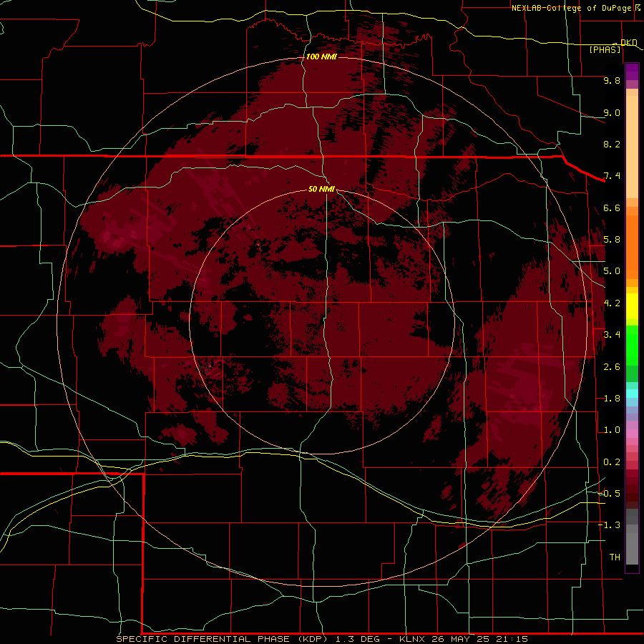Select the 0.2 scale value
Image resolution: width=644 pixels, height=644 pixels.
click(x=612, y=462)
